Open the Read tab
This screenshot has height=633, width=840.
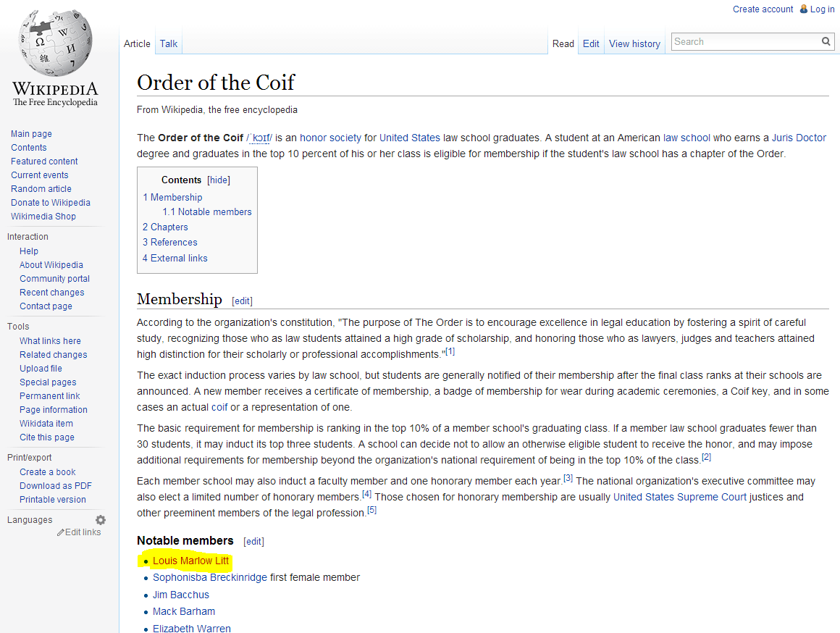tap(563, 43)
